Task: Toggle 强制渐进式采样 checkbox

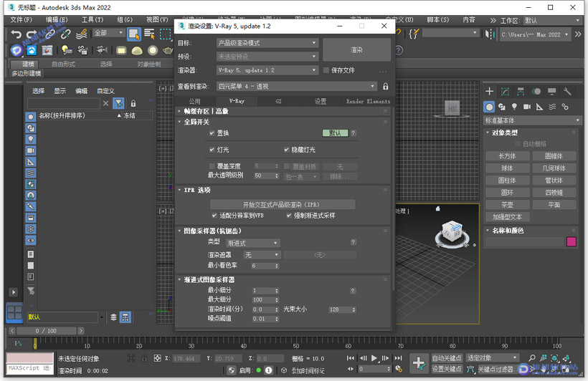Action: click(x=289, y=216)
